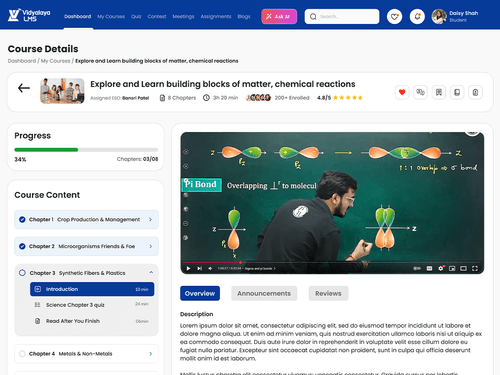The width and height of the screenshot is (500, 375).
Task: Click Chapter 1 completed check circle
Action: click(22, 219)
